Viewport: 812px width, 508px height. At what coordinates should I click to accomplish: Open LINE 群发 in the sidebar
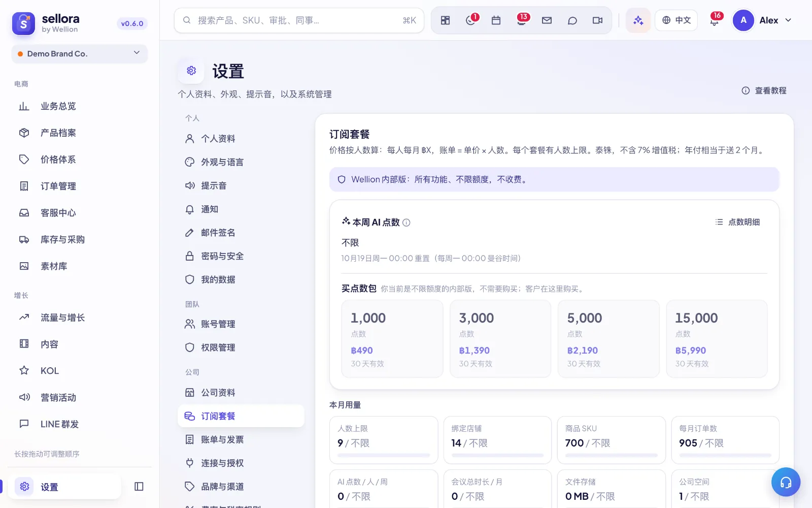80,424
